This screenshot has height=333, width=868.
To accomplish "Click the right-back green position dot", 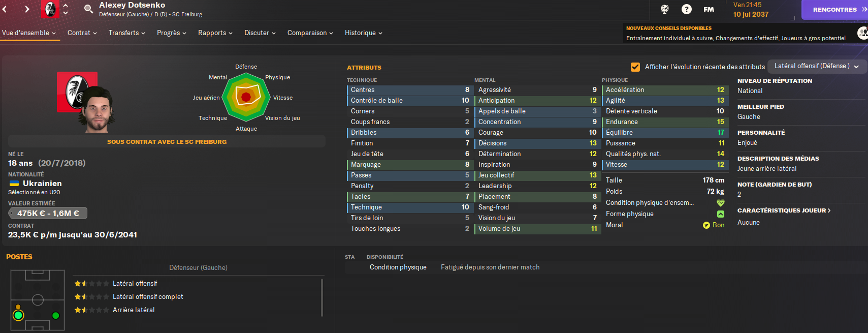I will (56, 315).
